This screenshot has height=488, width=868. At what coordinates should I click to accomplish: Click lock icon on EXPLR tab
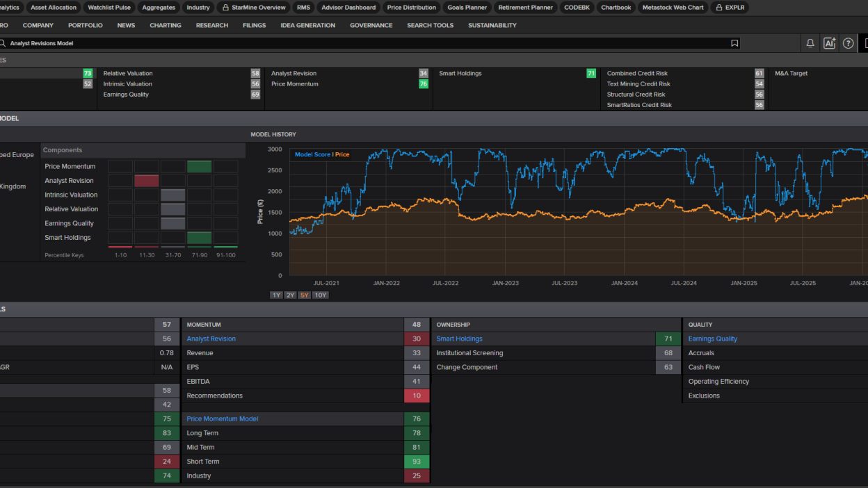click(x=719, y=8)
